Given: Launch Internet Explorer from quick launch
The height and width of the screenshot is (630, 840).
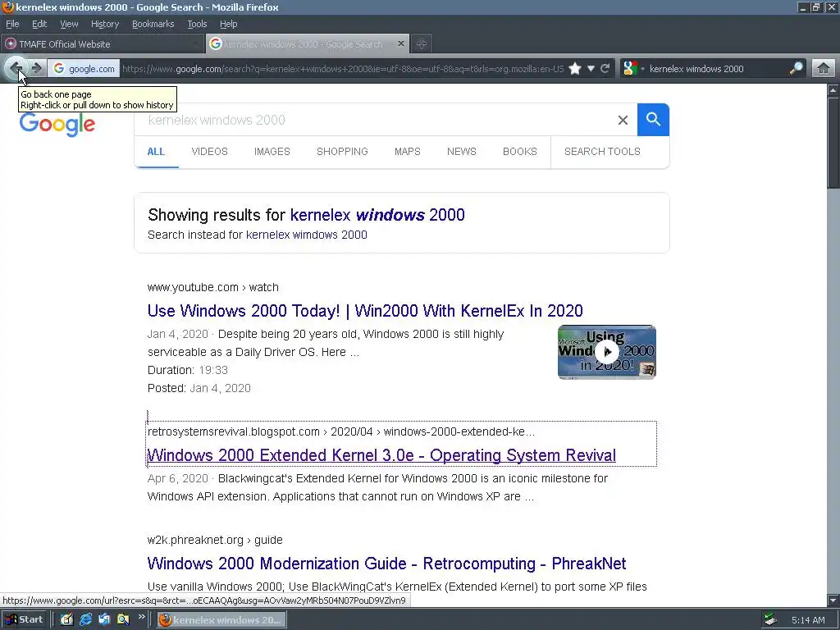Looking at the screenshot, I should 85,620.
